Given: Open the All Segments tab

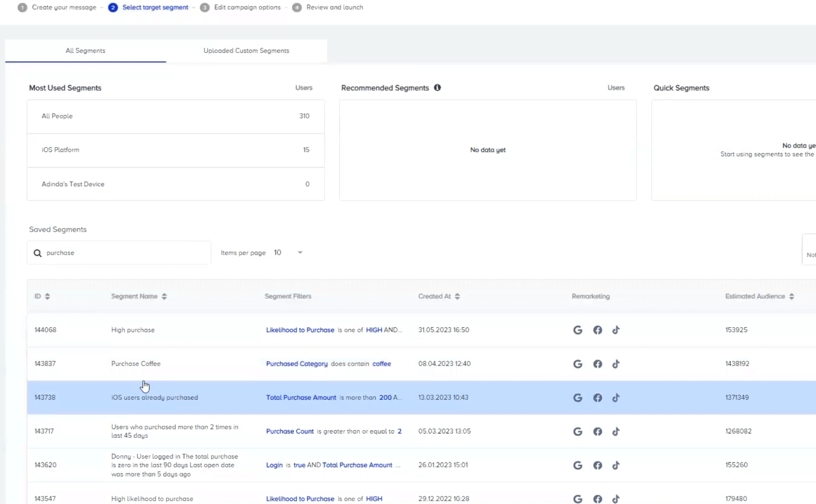Looking at the screenshot, I should [85, 51].
